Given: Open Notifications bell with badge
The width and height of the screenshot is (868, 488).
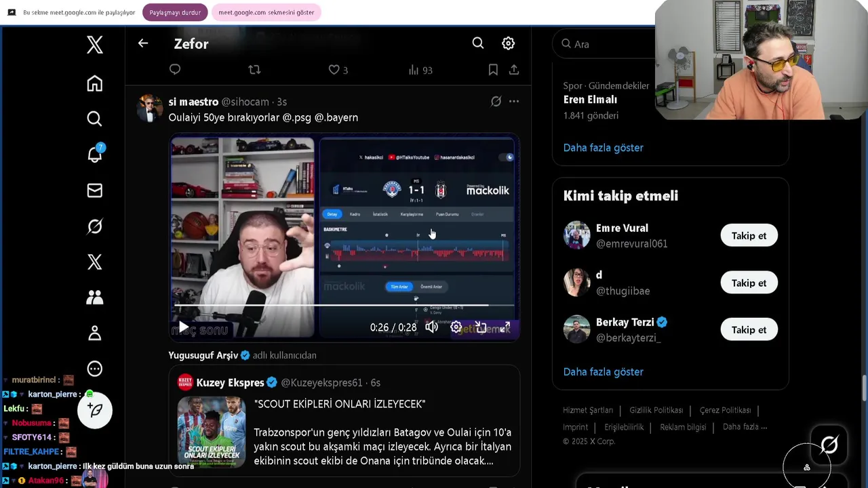Looking at the screenshot, I should (95, 155).
